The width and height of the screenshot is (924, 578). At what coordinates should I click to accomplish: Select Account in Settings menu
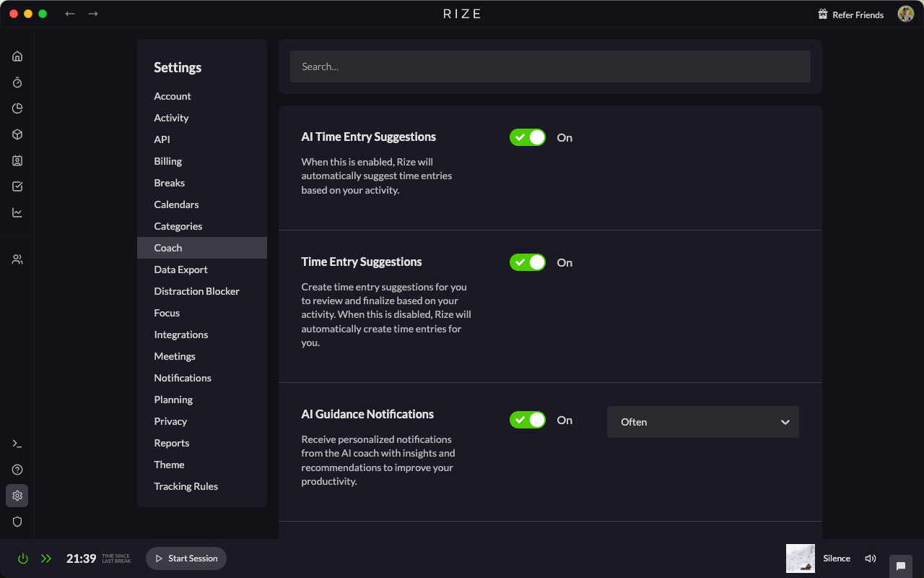pos(202,96)
